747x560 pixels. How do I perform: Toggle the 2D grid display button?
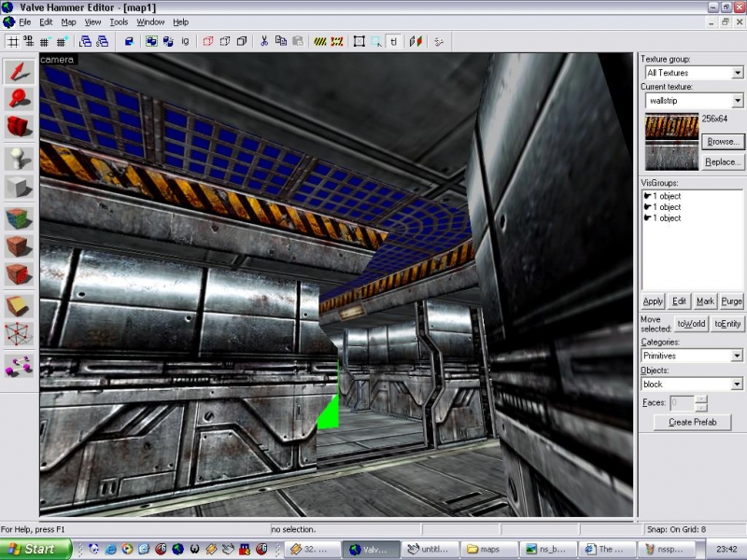click(12, 41)
